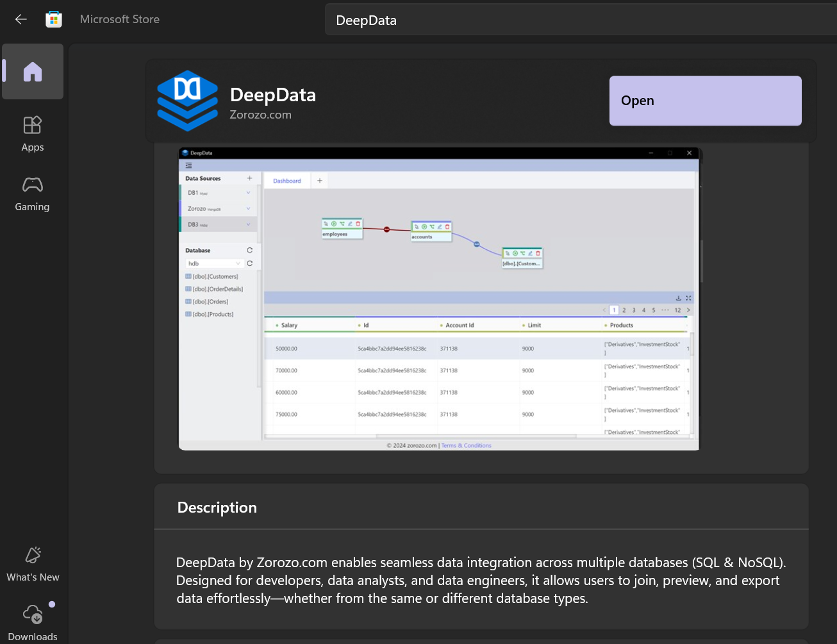Select the Dashboard tab in preview
The height and width of the screenshot is (644, 837).
pyautogui.click(x=287, y=181)
